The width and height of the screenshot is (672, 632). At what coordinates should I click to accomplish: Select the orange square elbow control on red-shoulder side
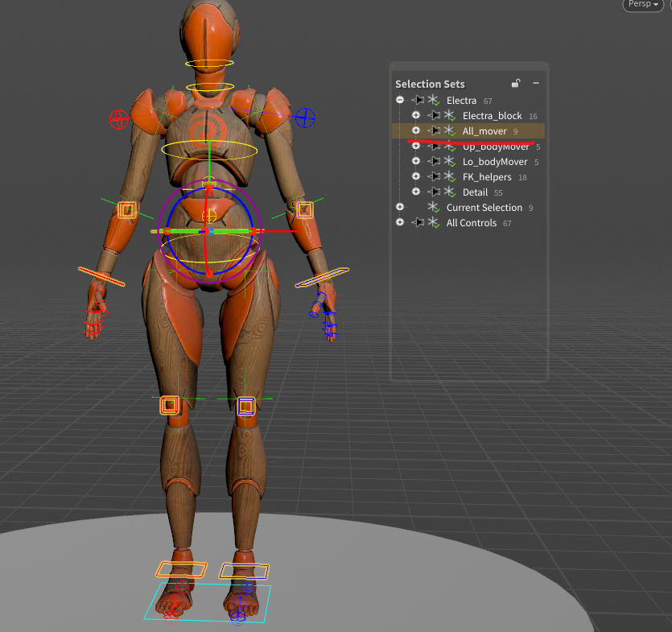[127, 210]
